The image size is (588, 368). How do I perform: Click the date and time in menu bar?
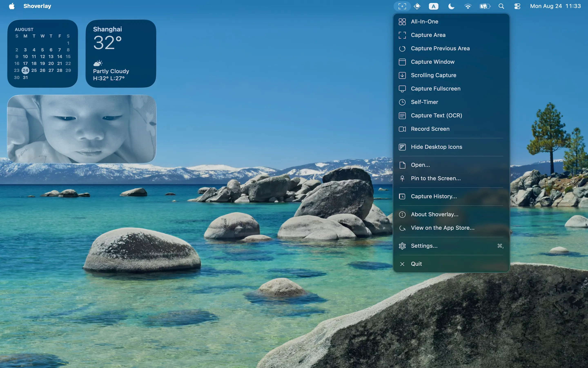point(555,6)
